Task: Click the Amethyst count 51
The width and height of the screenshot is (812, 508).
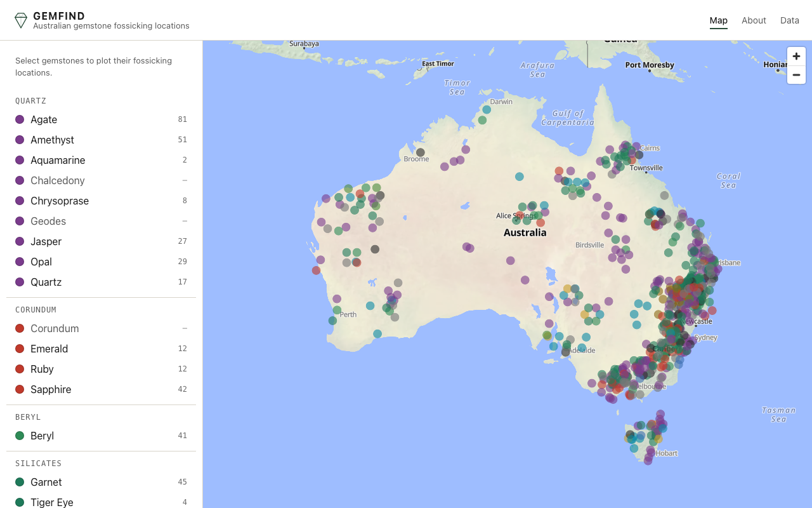Action: coord(183,140)
